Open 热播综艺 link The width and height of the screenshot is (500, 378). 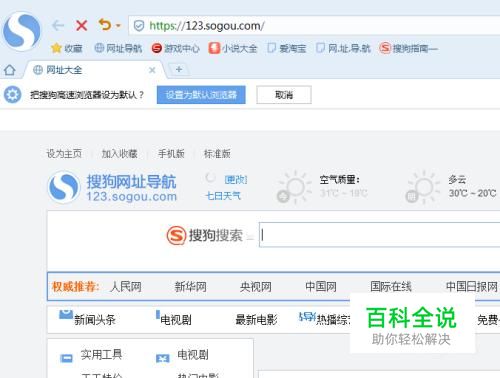[x=333, y=320]
